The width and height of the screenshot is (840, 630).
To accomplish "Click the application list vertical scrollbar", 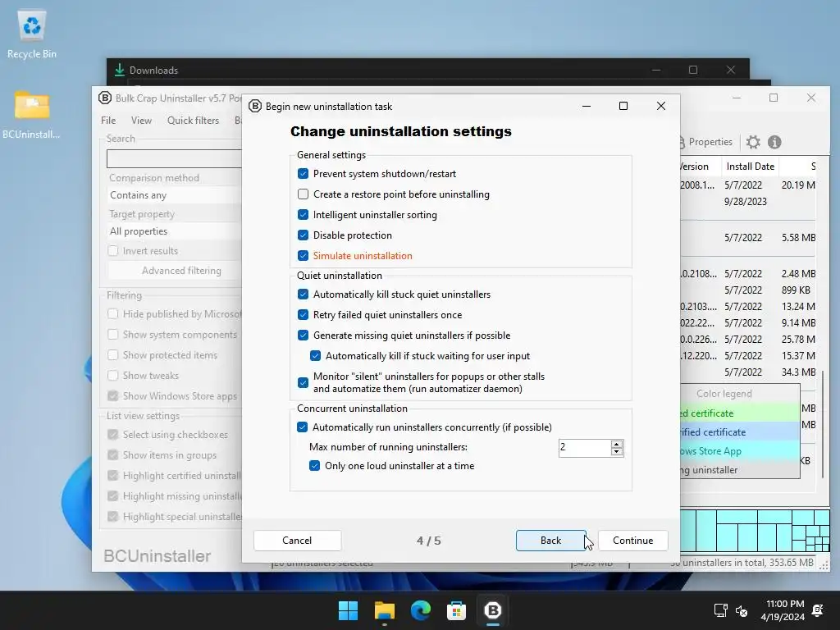I will tap(823, 423).
